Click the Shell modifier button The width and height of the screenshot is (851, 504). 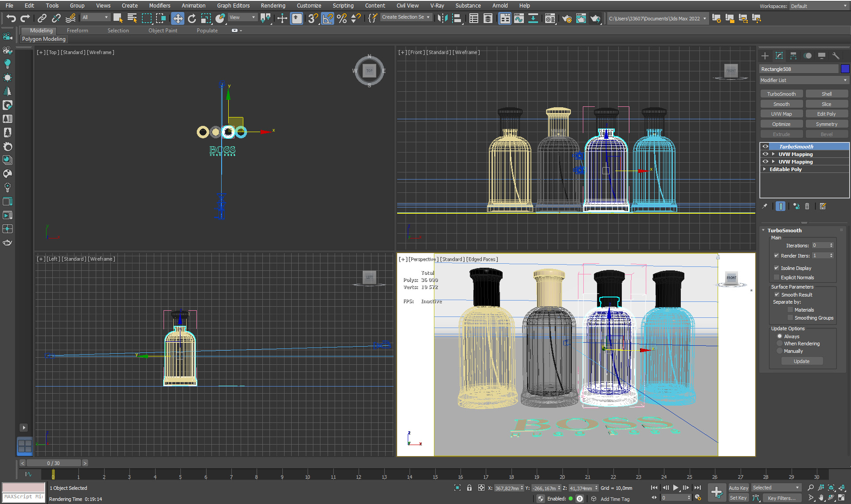point(827,94)
